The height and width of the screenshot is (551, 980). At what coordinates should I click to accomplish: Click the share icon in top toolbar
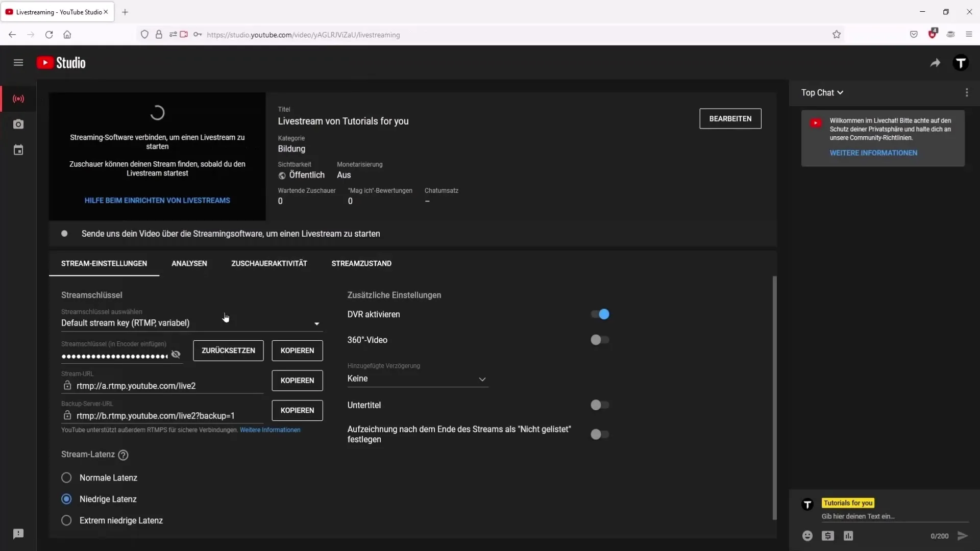pos(935,63)
